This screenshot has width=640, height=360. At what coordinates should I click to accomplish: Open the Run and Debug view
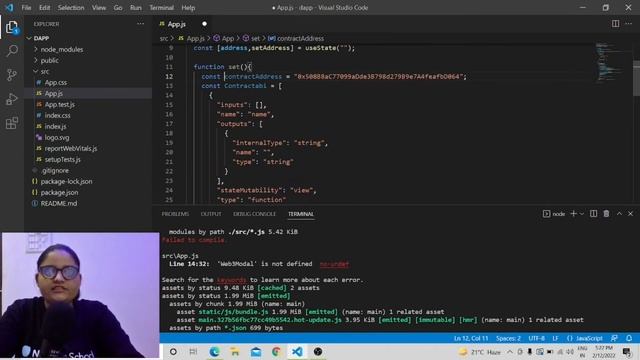coord(12,99)
